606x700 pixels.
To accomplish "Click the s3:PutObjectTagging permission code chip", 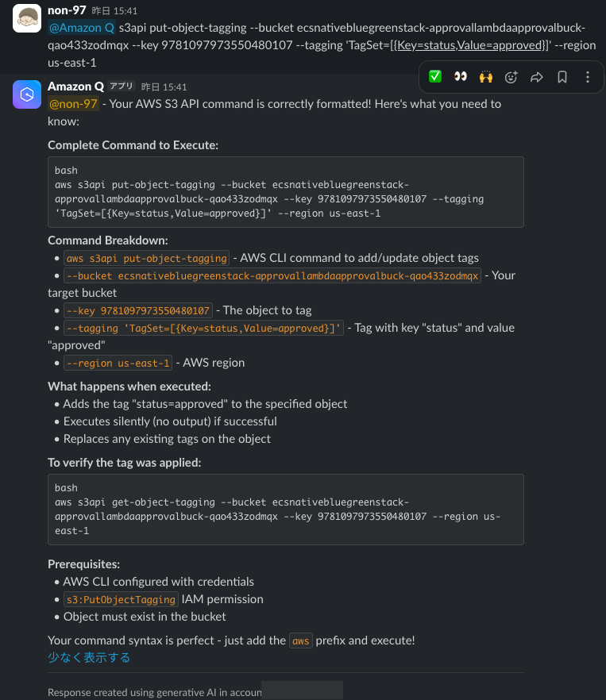I will [x=120, y=599].
